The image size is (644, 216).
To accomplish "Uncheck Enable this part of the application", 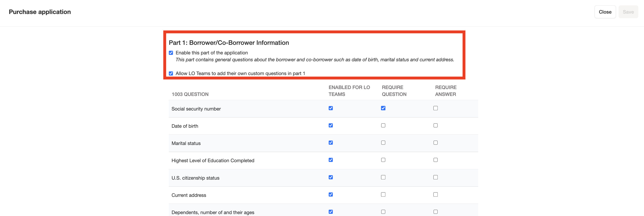I will tap(171, 53).
